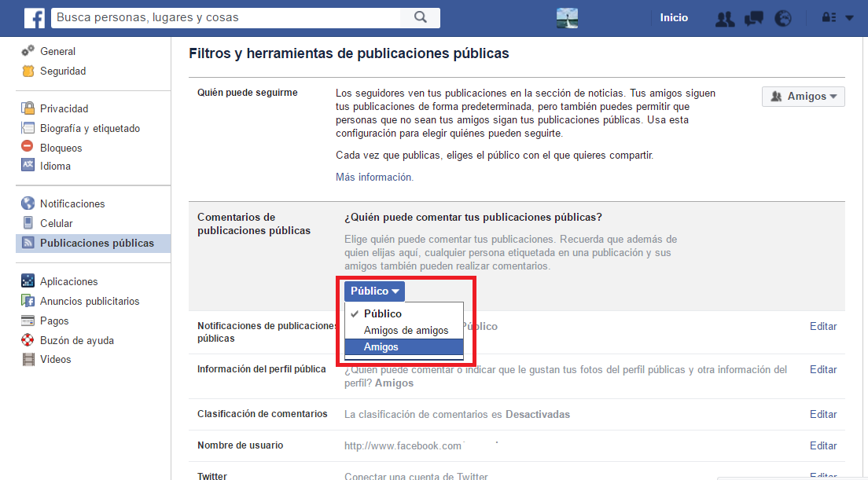Viewport: 868px width, 480px height.
Task: Click the Clasificación de comentarios label
Action: click(263, 414)
